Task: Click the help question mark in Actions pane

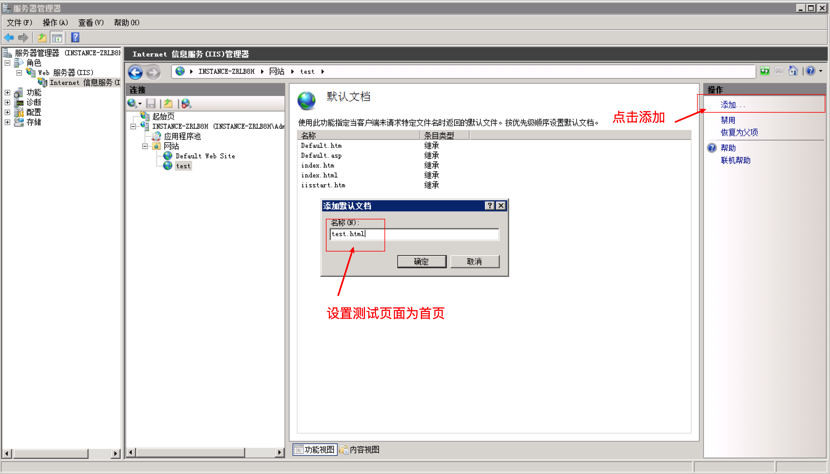Action: 712,148
